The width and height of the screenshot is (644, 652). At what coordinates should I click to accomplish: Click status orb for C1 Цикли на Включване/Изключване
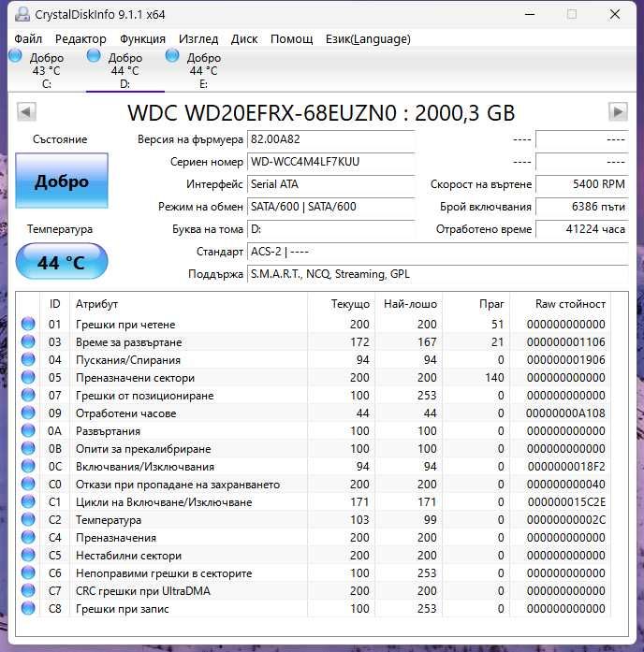28,501
